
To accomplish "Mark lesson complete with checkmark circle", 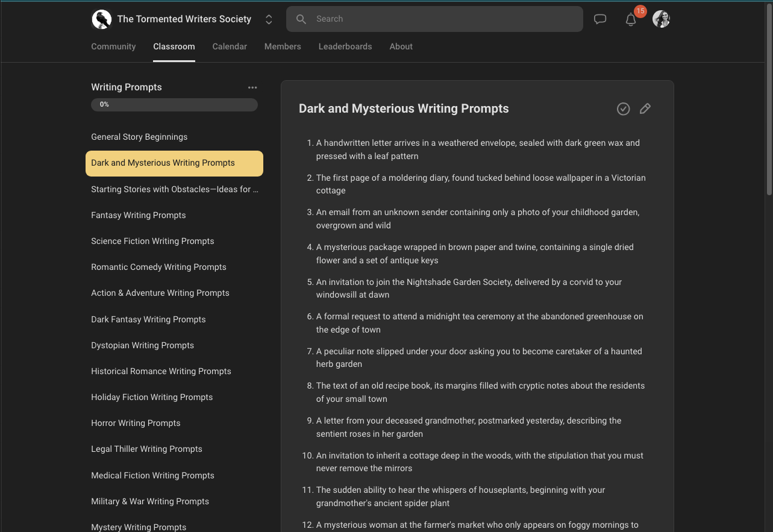I will click(624, 108).
